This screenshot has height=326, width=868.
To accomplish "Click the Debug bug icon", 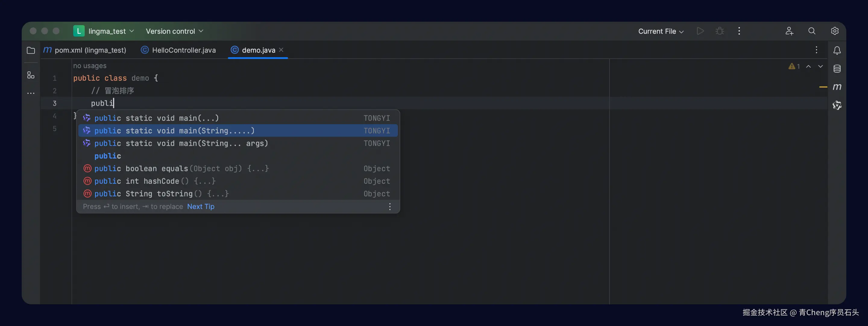I will point(719,31).
